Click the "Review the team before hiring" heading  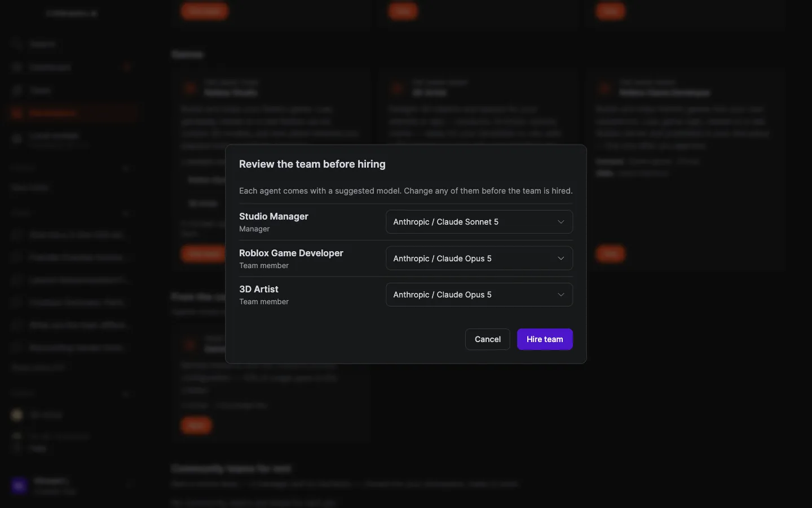[x=312, y=164]
